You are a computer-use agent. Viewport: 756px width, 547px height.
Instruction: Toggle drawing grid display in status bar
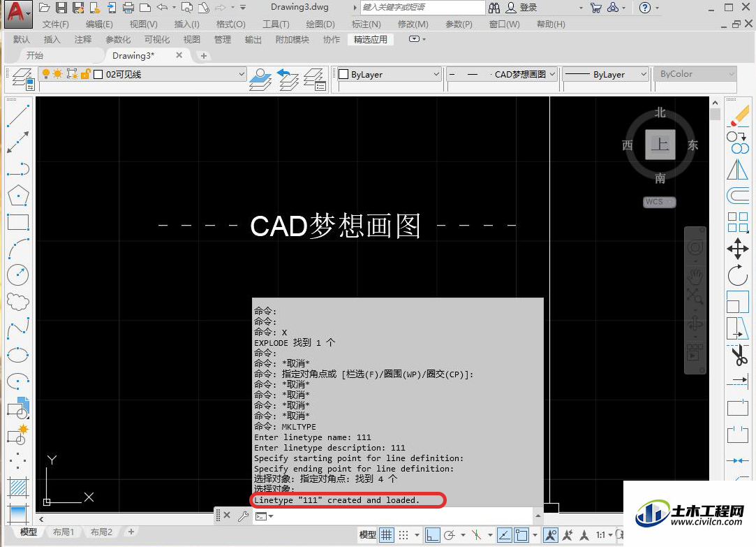coord(386,534)
